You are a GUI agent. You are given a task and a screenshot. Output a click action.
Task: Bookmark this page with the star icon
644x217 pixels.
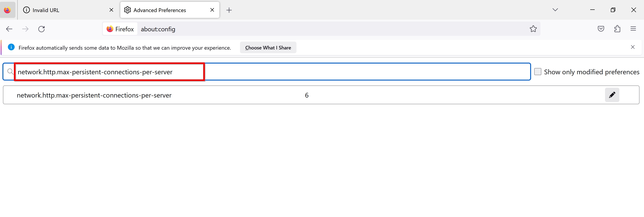(x=533, y=29)
